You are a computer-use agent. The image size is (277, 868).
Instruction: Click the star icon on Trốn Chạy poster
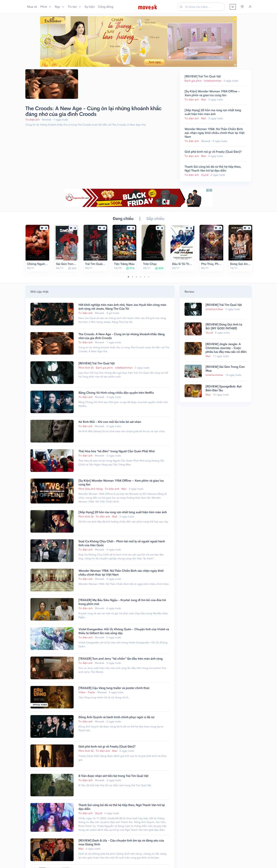[x=162, y=228]
